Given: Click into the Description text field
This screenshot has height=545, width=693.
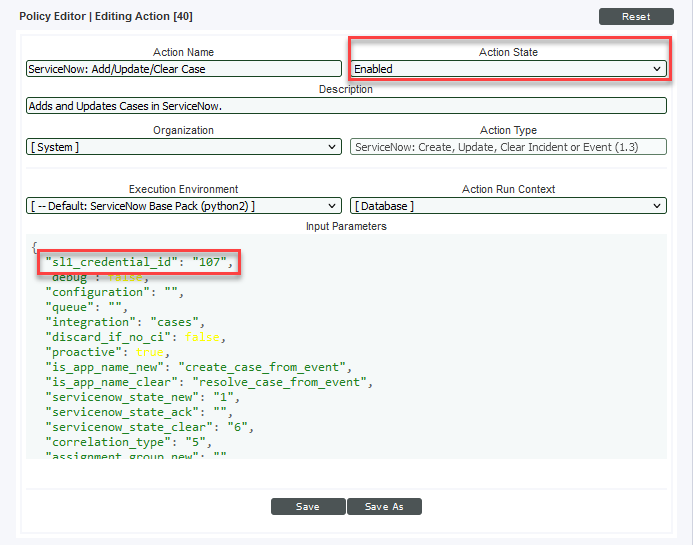Looking at the screenshot, I should pos(346,106).
